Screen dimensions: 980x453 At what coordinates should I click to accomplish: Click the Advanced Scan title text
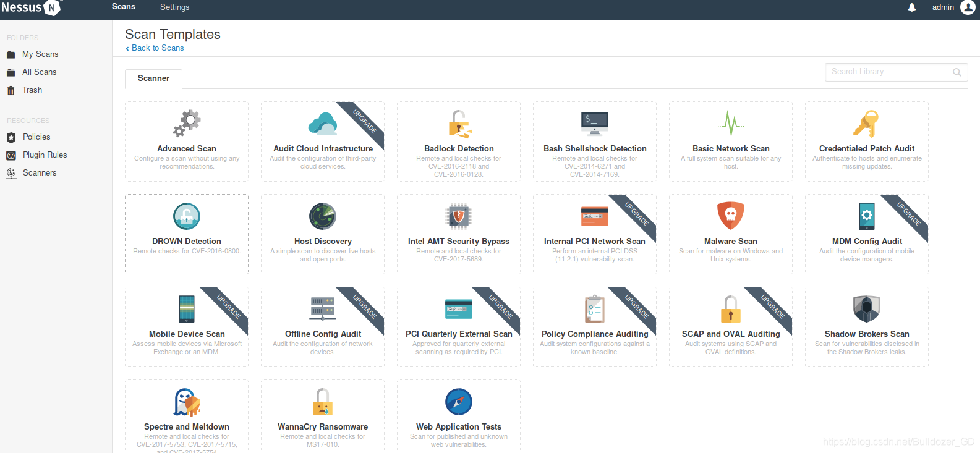[x=187, y=149]
